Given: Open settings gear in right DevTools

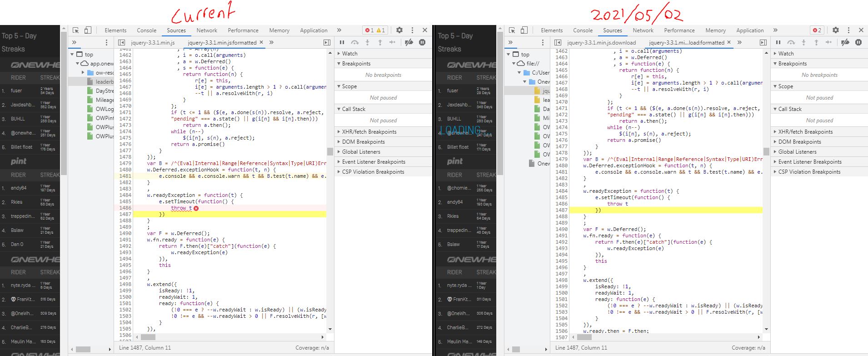Looking at the screenshot, I should 836,30.
